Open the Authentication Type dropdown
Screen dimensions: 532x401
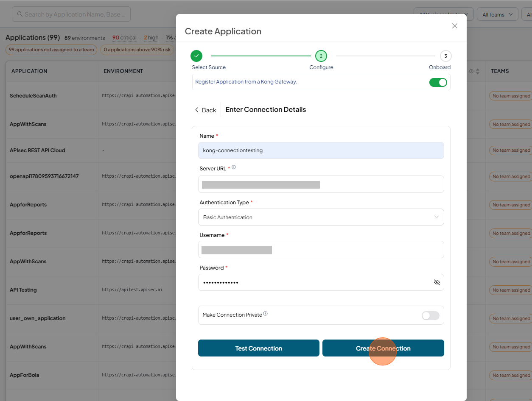pyautogui.click(x=321, y=217)
